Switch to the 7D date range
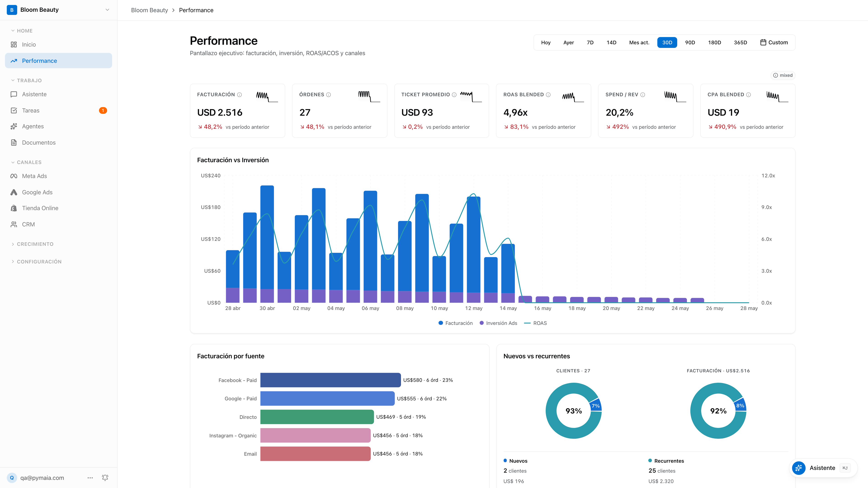Screen dimensions: 868x488 pyautogui.click(x=590, y=42)
